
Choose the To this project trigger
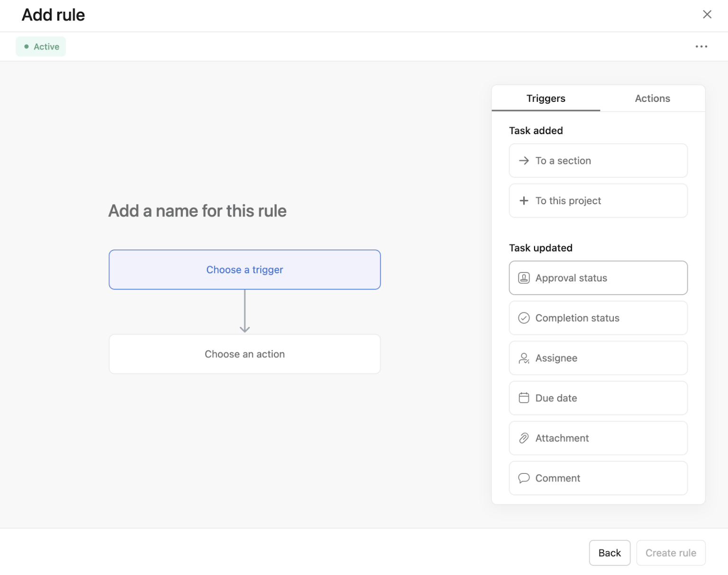click(598, 200)
